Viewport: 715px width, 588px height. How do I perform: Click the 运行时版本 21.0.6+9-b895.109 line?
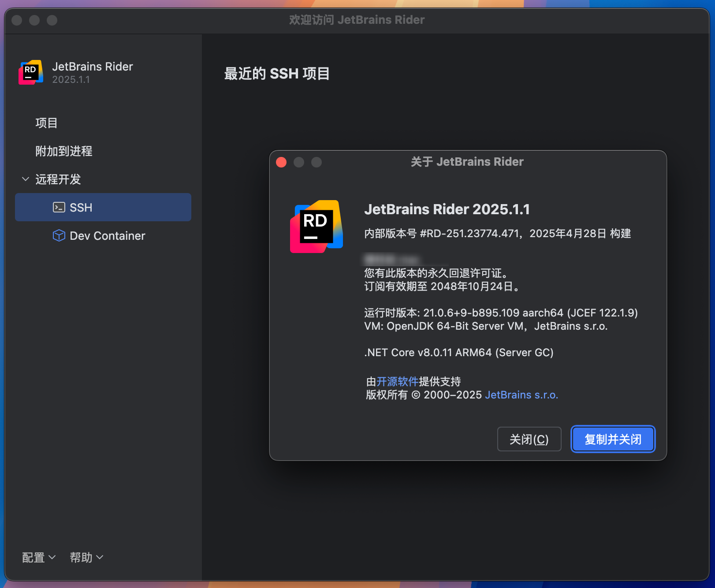[x=501, y=313]
